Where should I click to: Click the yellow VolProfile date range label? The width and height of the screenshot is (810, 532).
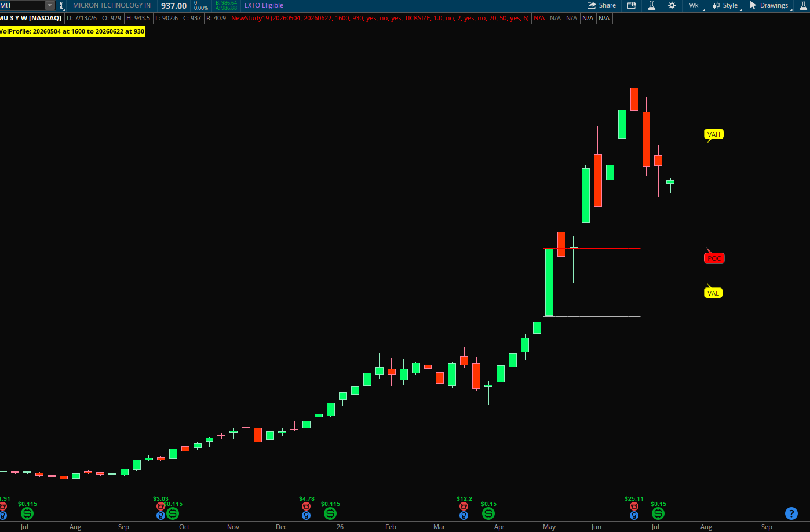(x=72, y=31)
